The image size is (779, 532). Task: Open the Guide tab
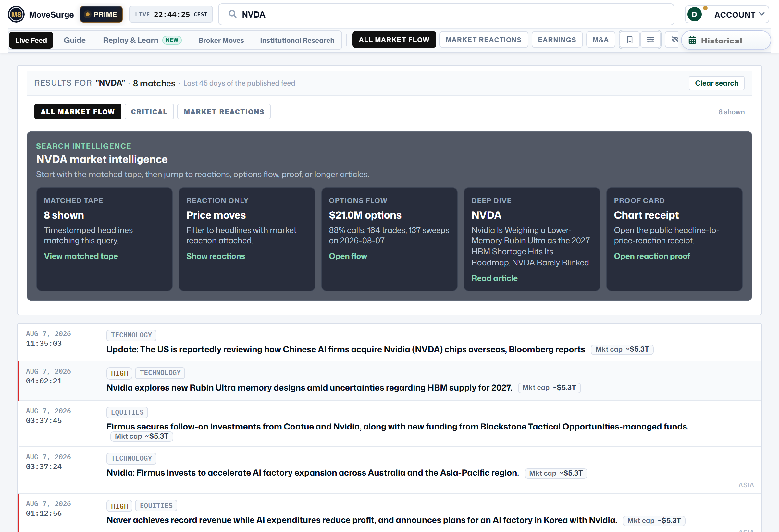[x=75, y=40]
